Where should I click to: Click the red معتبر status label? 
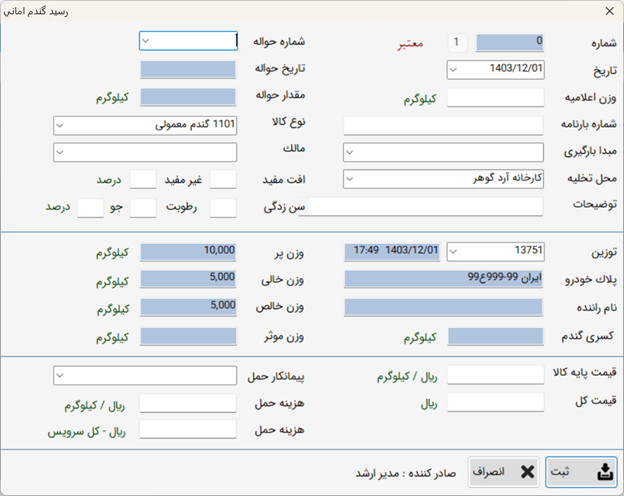tap(410, 43)
